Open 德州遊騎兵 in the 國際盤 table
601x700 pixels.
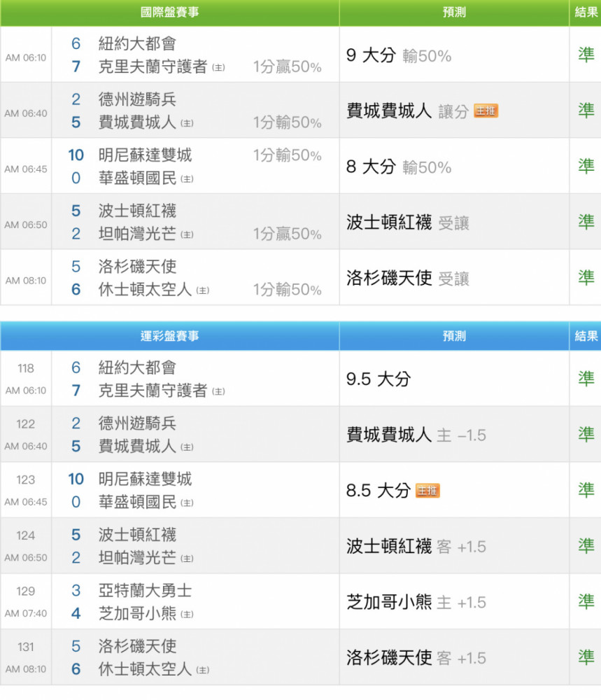137,99
